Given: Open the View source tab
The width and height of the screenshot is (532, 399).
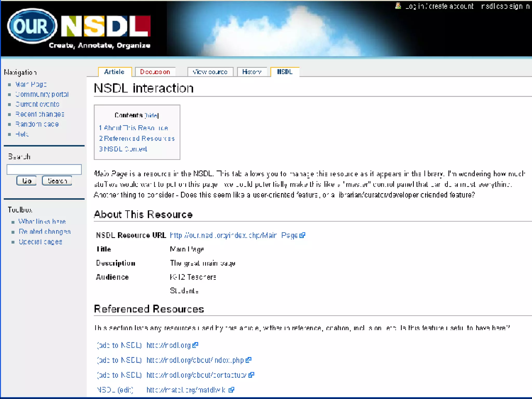Looking at the screenshot, I should 210,72.
